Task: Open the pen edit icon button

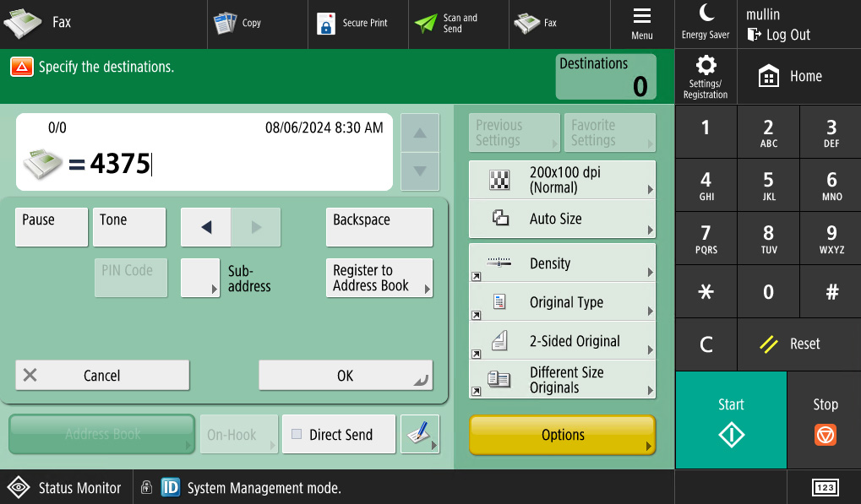Action: click(x=420, y=434)
